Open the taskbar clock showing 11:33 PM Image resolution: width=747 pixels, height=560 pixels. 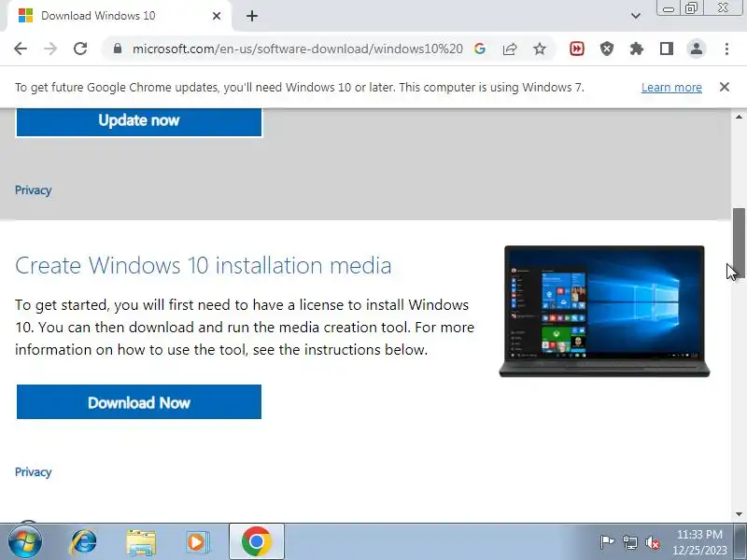pos(699,542)
